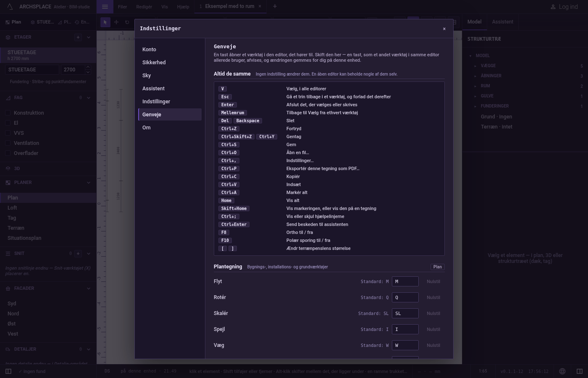The width and height of the screenshot is (588, 378).
Task: Add a new section in Snit
Action: coord(78,253)
